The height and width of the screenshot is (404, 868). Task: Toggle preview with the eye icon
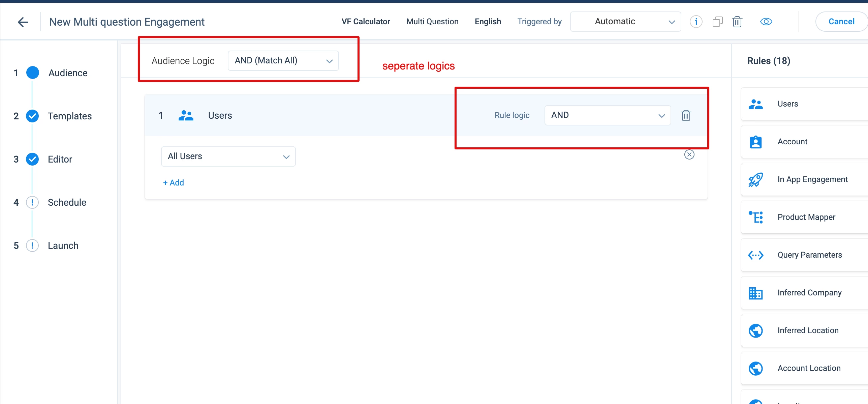pyautogui.click(x=766, y=22)
